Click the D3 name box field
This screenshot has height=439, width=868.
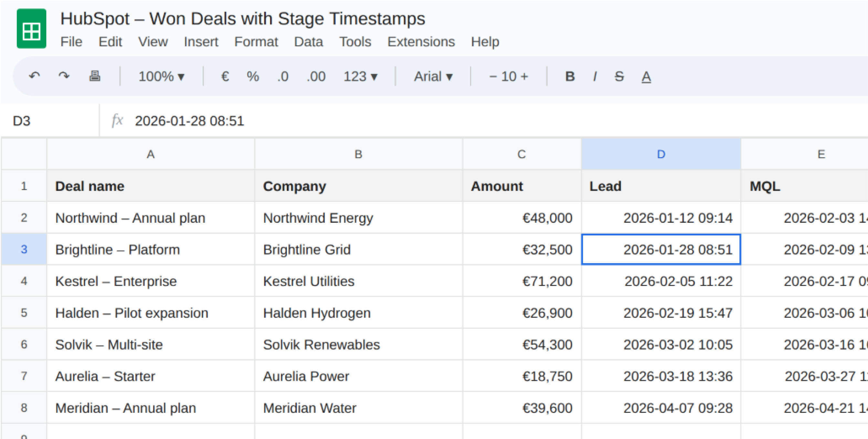click(x=50, y=121)
